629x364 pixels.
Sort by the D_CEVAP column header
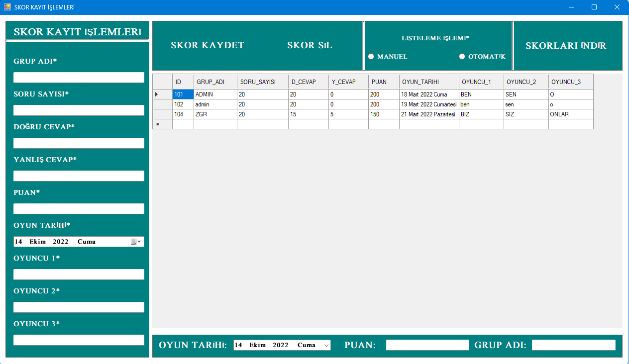[x=309, y=82]
